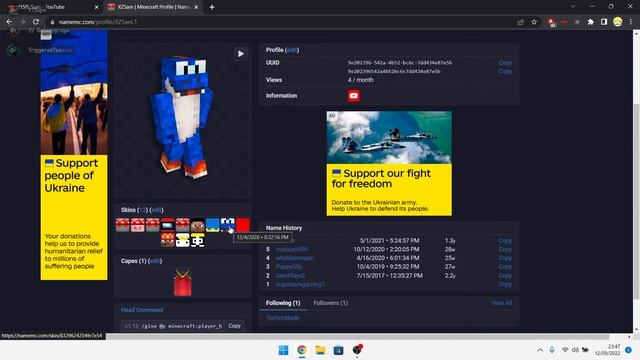Screen dimensions: 640x360
Task: Select the solid red skin thumbnail
Action: click(x=243, y=225)
